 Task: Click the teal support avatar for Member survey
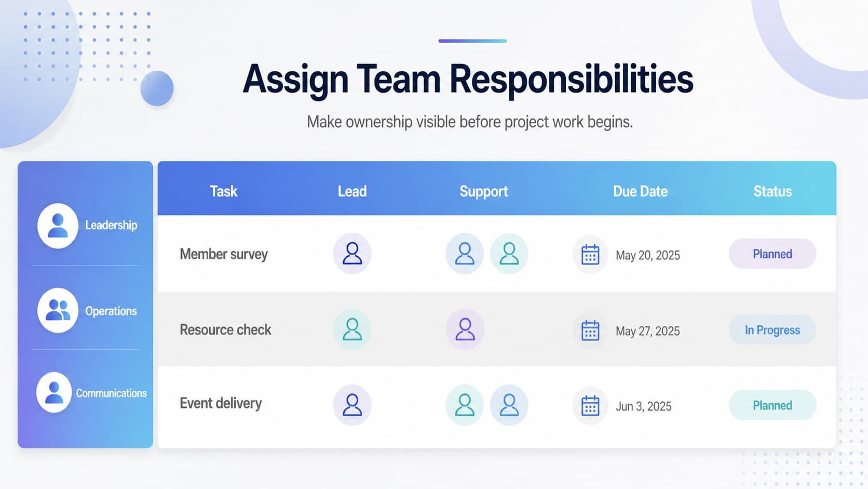(x=509, y=254)
